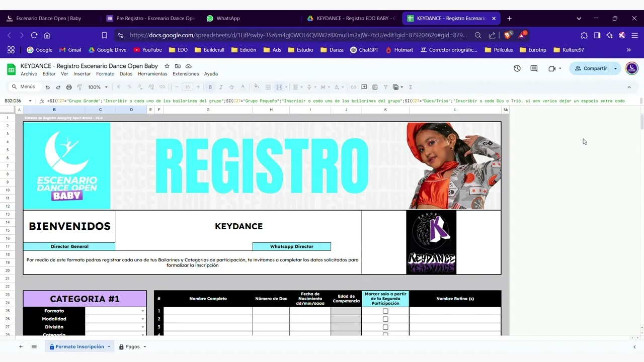This screenshot has height=362, width=644.
Task: Check the row 1 Segunda Participación checkbox
Action: tap(385, 311)
